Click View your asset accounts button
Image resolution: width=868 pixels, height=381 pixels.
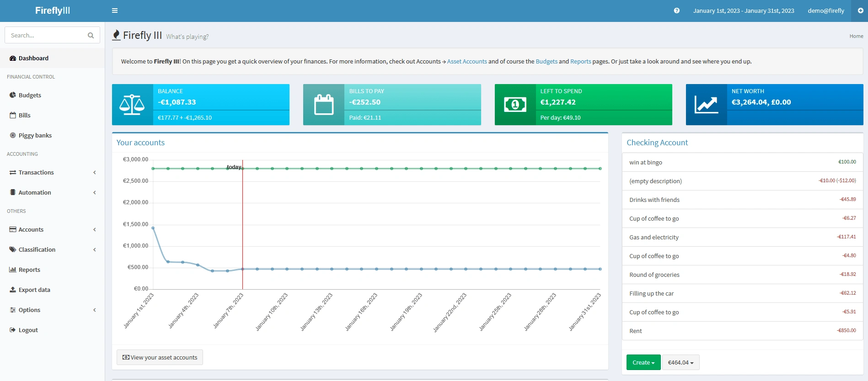click(x=160, y=357)
